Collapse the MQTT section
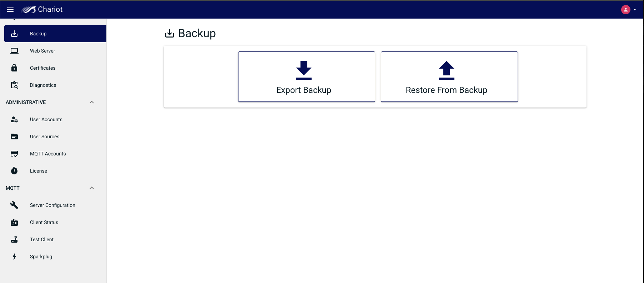The height and width of the screenshot is (283, 644). 92,188
